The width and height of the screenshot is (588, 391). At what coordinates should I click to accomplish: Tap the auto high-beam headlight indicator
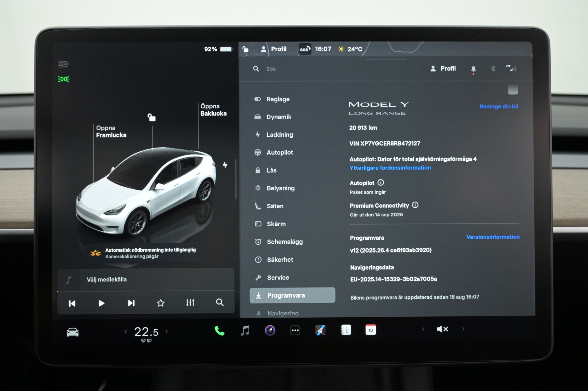(x=63, y=64)
